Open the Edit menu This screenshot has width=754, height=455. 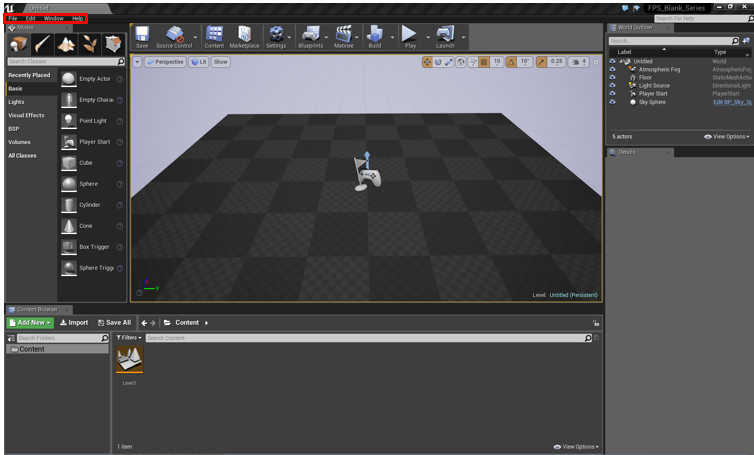click(30, 18)
